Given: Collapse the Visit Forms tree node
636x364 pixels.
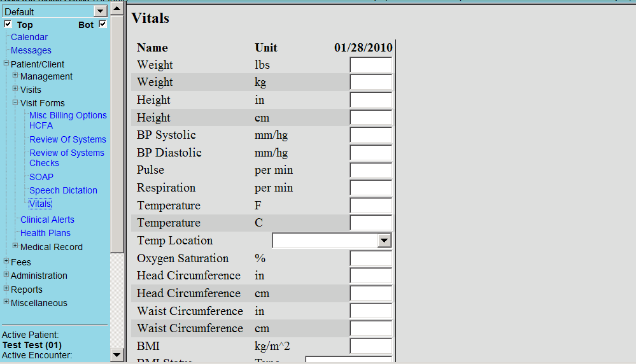Looking at the screenshot, I should [x=15, y=102].
